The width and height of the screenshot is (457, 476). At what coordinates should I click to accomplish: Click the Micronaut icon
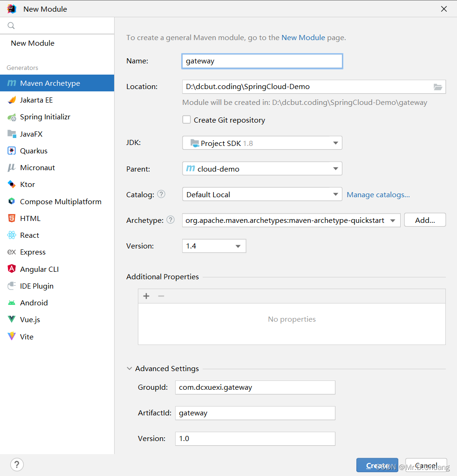(x=12, y=167)
